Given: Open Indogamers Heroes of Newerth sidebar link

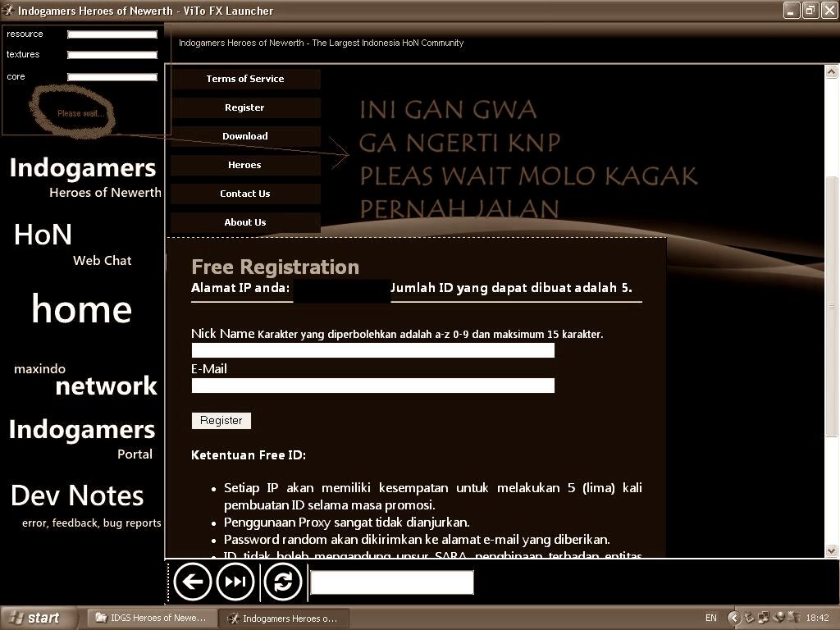Looking at the screenshot, I should (x=84, y=177).
